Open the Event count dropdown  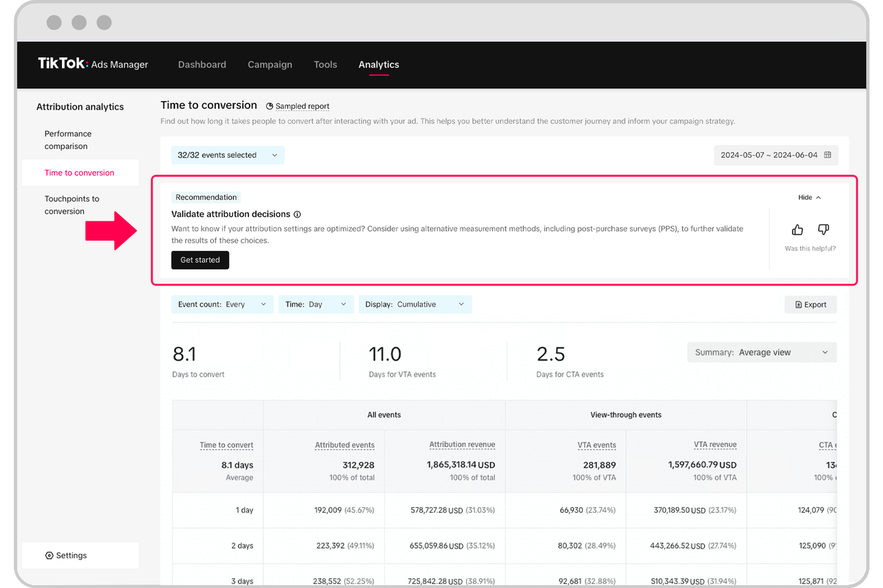(x=223, y=305)
